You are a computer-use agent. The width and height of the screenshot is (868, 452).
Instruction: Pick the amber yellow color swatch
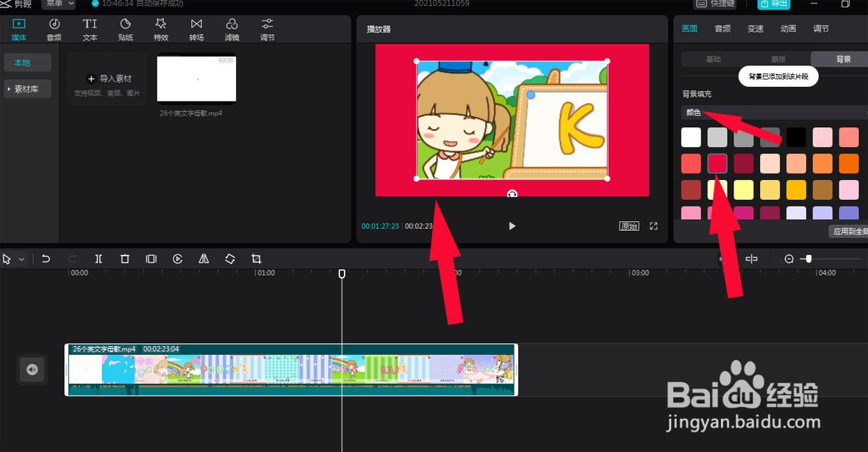tap(796, 190)
